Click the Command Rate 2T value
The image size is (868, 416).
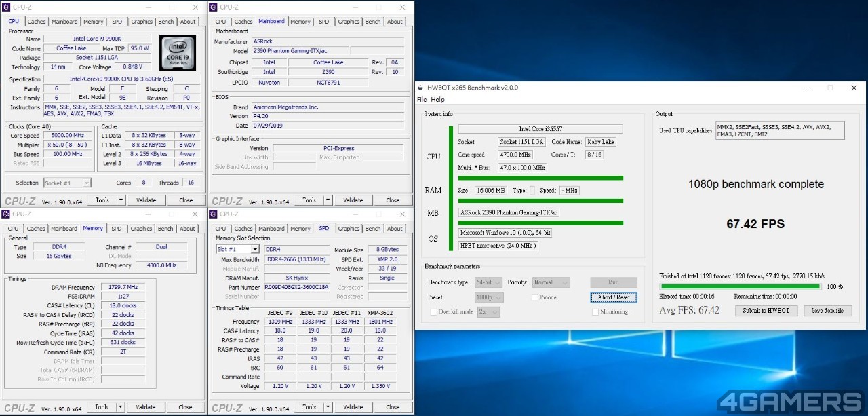122,352
